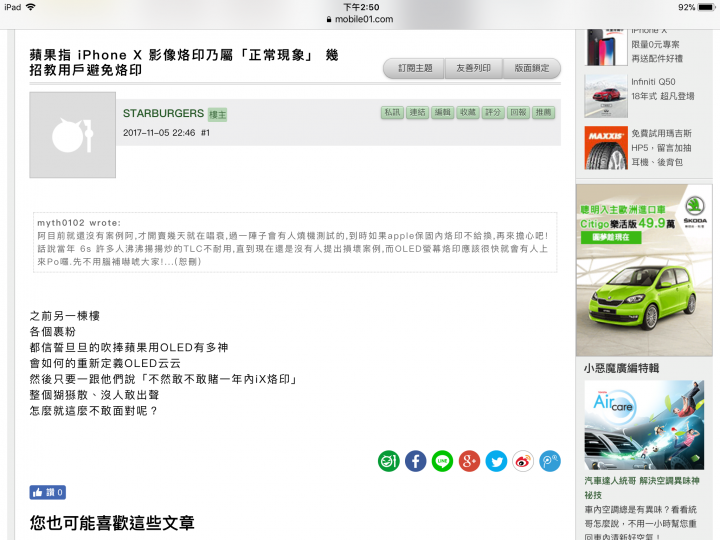Share the post on Google Plus
This screenshot has width=720, height=540.
coord(469,461)
